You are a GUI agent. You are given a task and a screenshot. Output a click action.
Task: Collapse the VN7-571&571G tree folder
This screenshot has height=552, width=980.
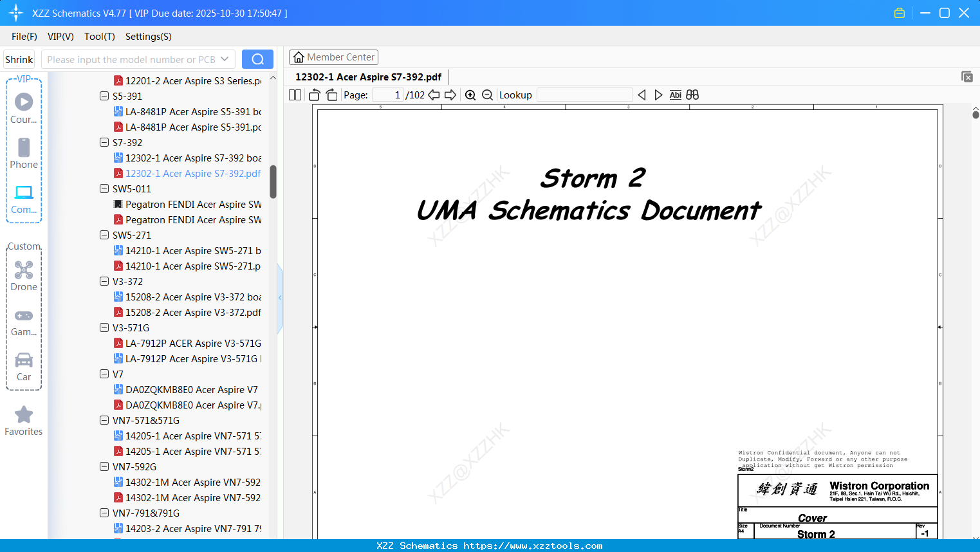pos(104,420)
